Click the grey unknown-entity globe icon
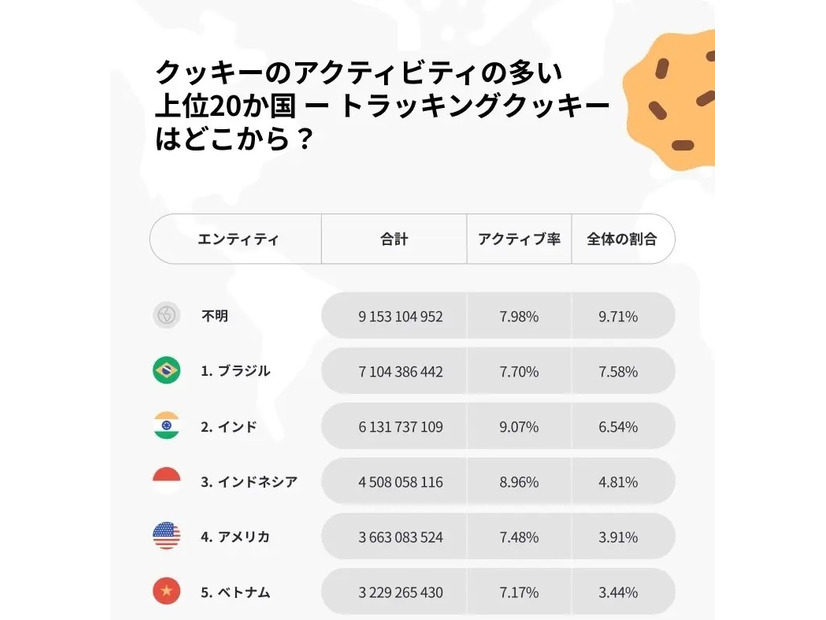This screenshot has height=620, width=826. click(x=167, y=316)
